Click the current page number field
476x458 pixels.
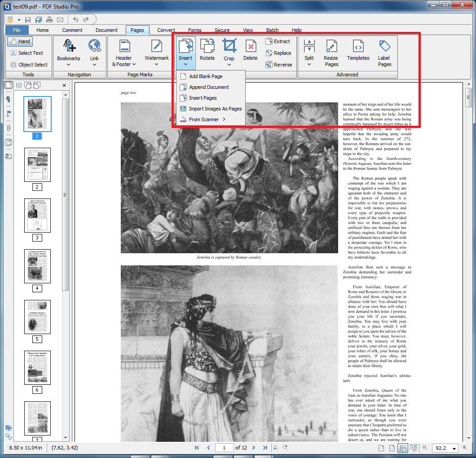pos(224,448)
